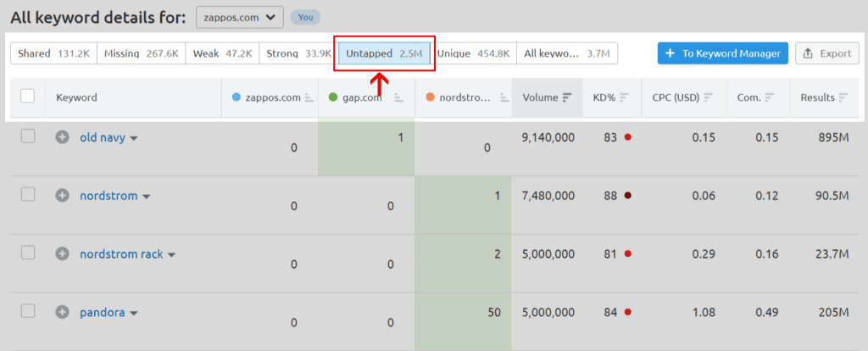Image resolution: width=868 pixels, height=351 pixels.
Task: Open the zappos.com domain dropdown
Action: point(240,17)
